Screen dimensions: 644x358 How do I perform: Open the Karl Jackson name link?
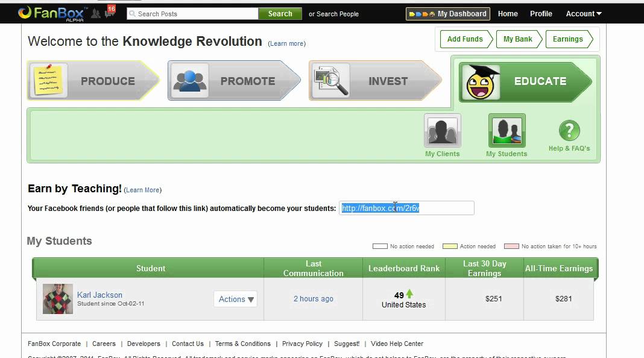(100, 295)
